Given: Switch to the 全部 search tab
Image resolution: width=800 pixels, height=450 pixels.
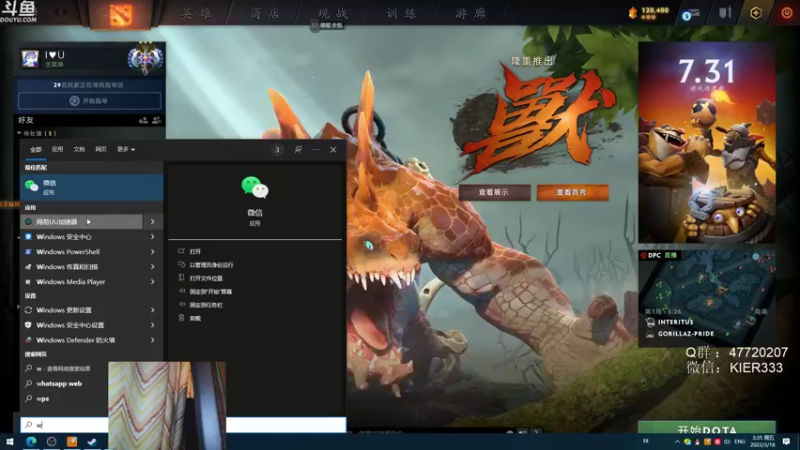Looking at the screenshot, I should (x=35, y=149).
